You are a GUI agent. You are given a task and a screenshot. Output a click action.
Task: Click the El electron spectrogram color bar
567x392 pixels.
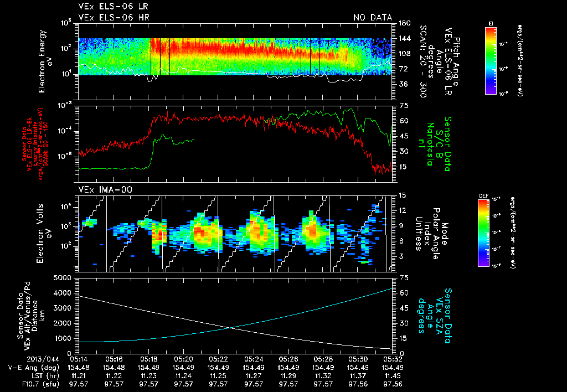click(x=491, y=60)
